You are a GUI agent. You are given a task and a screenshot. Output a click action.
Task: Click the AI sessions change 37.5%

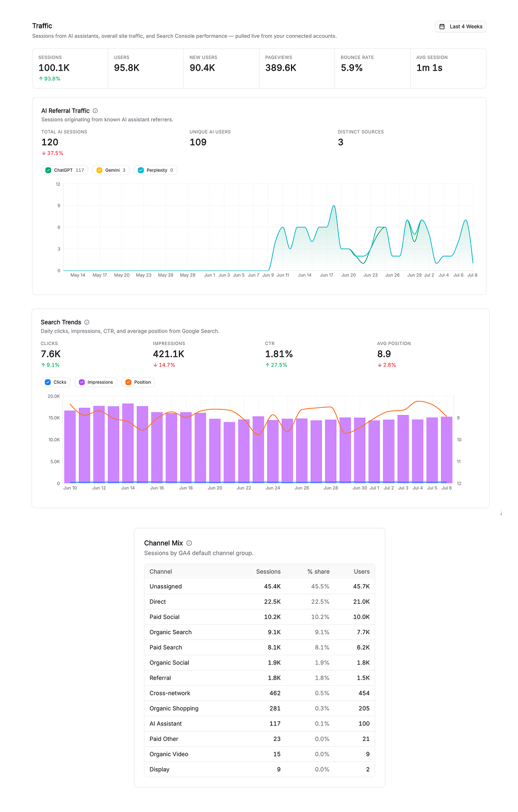tap(53, 153)
